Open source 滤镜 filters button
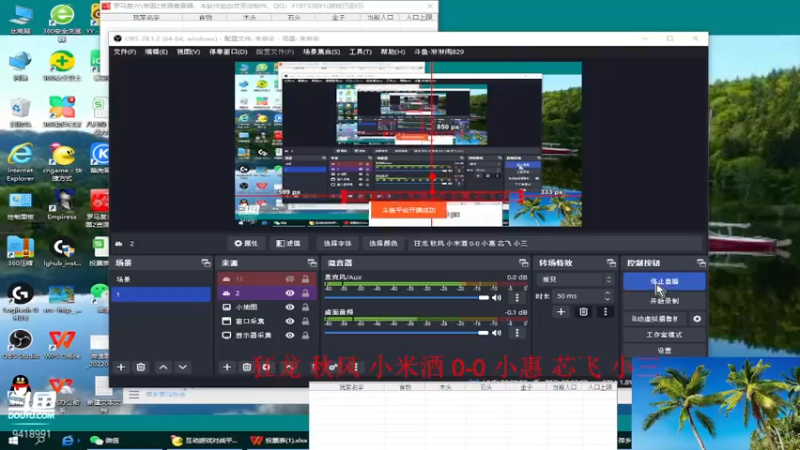The width and height of the screenshot is (800, 450). (x=288, y=243)
